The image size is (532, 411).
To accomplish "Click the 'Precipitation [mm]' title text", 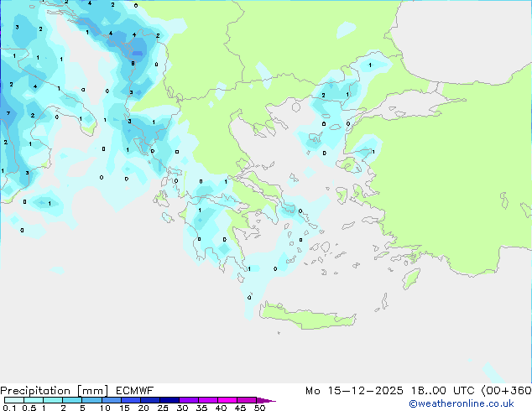I will [x=55, y=391].
